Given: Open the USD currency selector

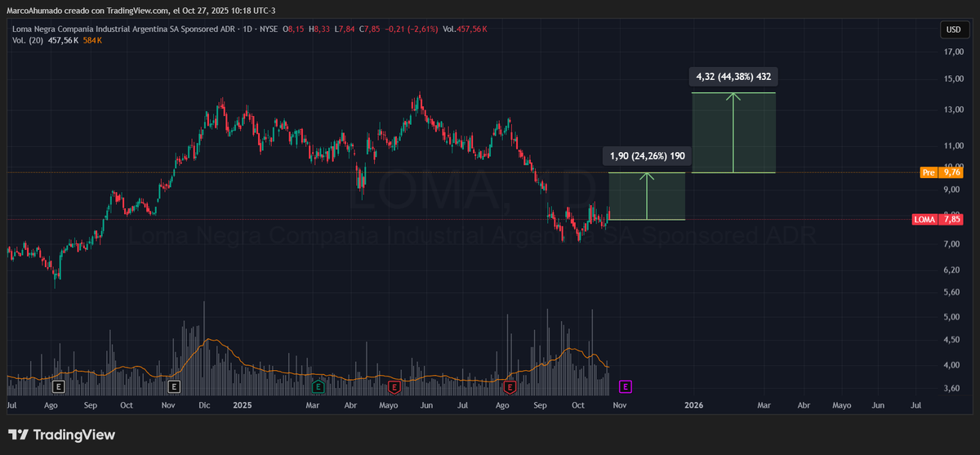Looking at the screenshot, I should point(952,29).
